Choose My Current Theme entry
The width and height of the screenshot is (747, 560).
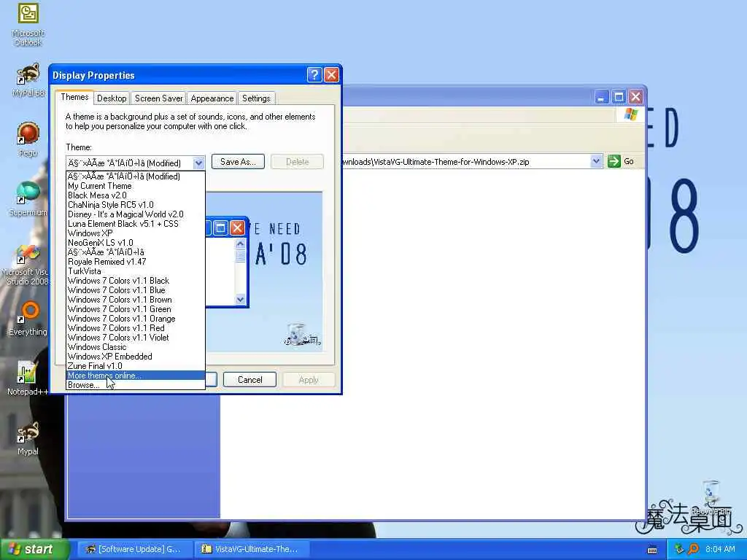pos(135,186)
